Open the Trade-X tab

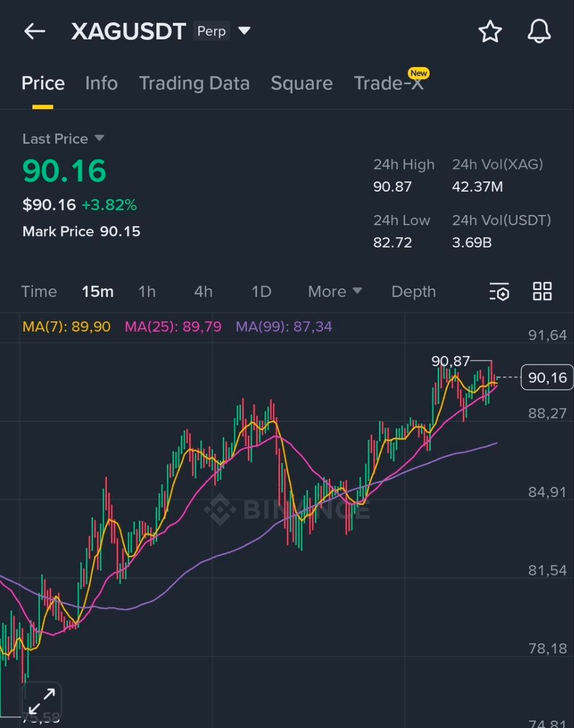click(x=389, y=84)
